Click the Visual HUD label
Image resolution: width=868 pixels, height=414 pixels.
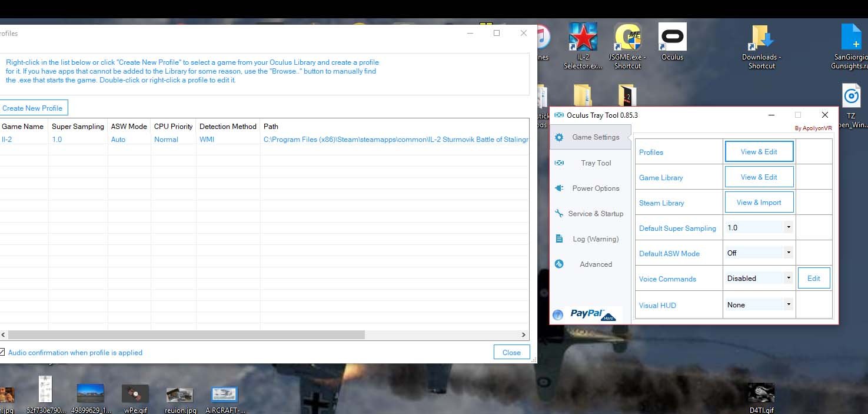(657, 305)
